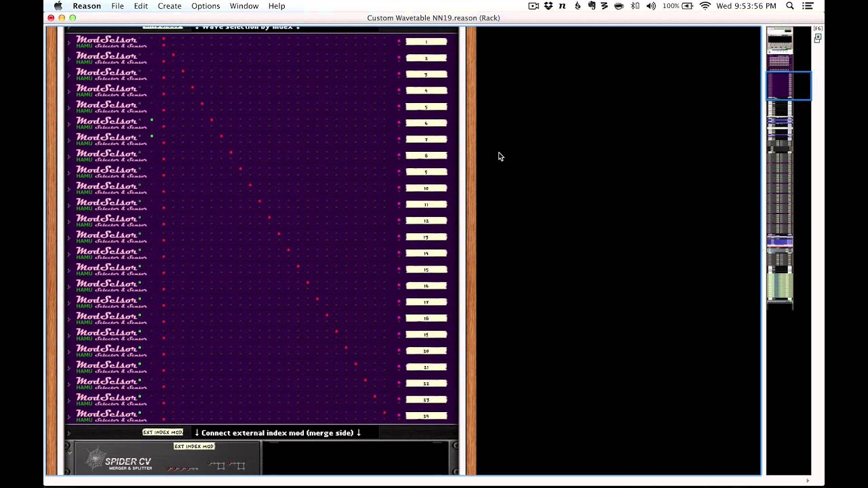The width and height of the screenshot is (868, 488).
Task: Click the Dropbox menu bar icon
Action: pos(549,5)
